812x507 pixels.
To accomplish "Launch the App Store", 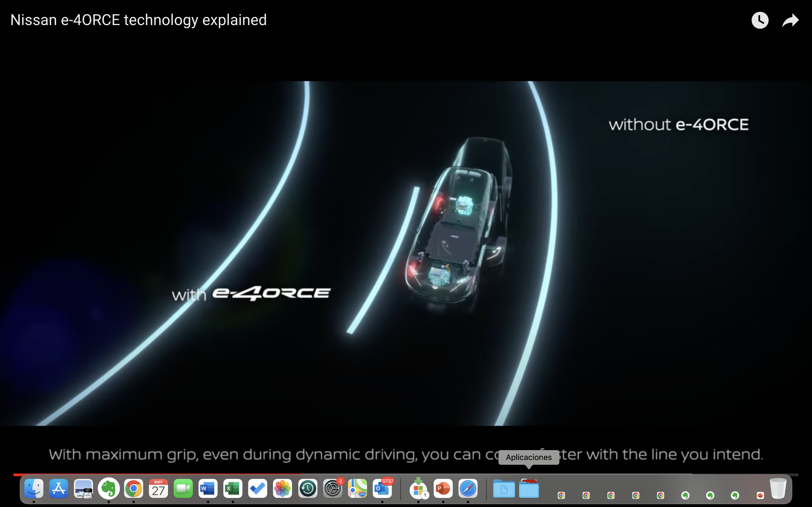I will coord(59,489).
